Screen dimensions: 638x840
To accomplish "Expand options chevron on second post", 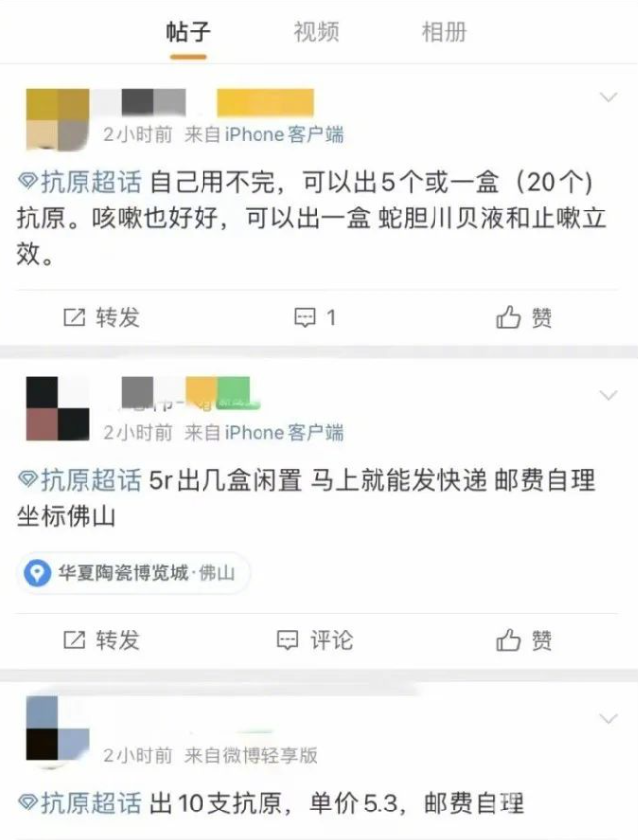I will click(x=609, y=395).
